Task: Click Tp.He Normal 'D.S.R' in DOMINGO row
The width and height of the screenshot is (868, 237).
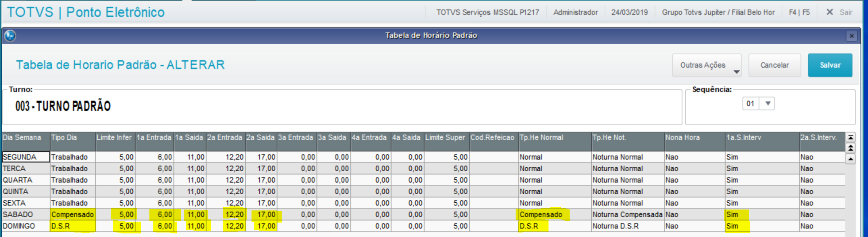Action: (x=555, y=226)
